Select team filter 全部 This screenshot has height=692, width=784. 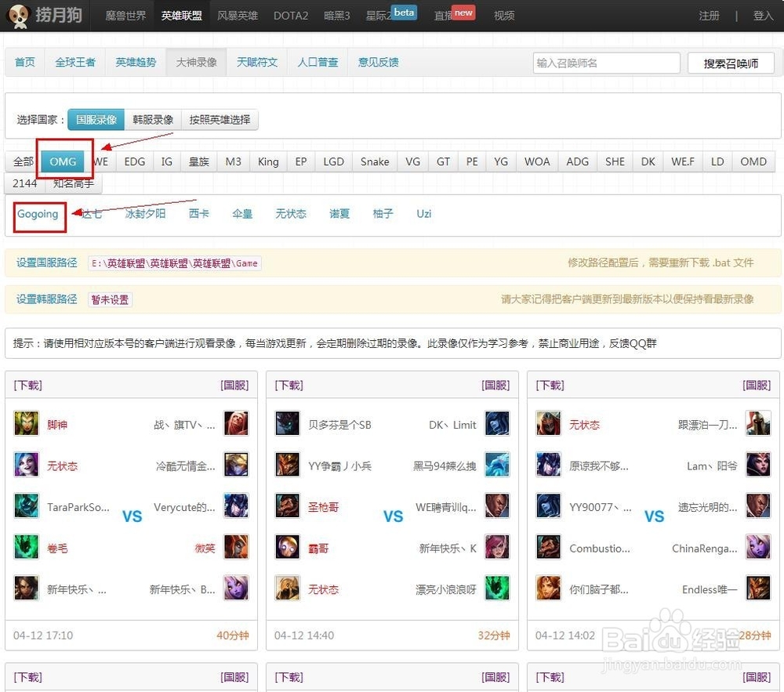pyautogui.click(x=23, y=162)
